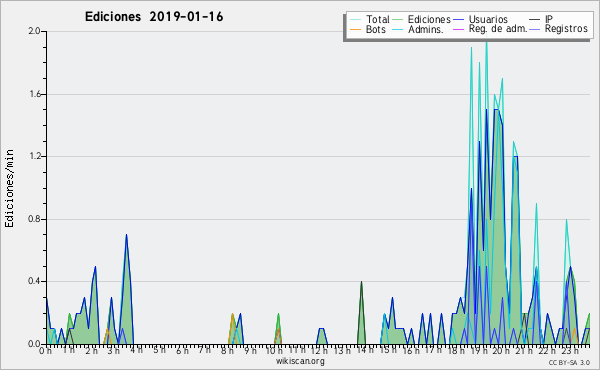
Task: Click the '2 h' x-axis label
Action: click(91, 351)
